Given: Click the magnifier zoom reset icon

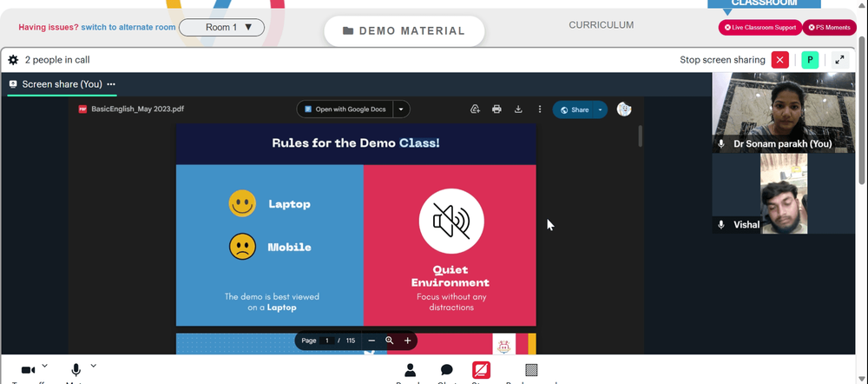Looking at the screenshot, I should click(x=389, y=341).
